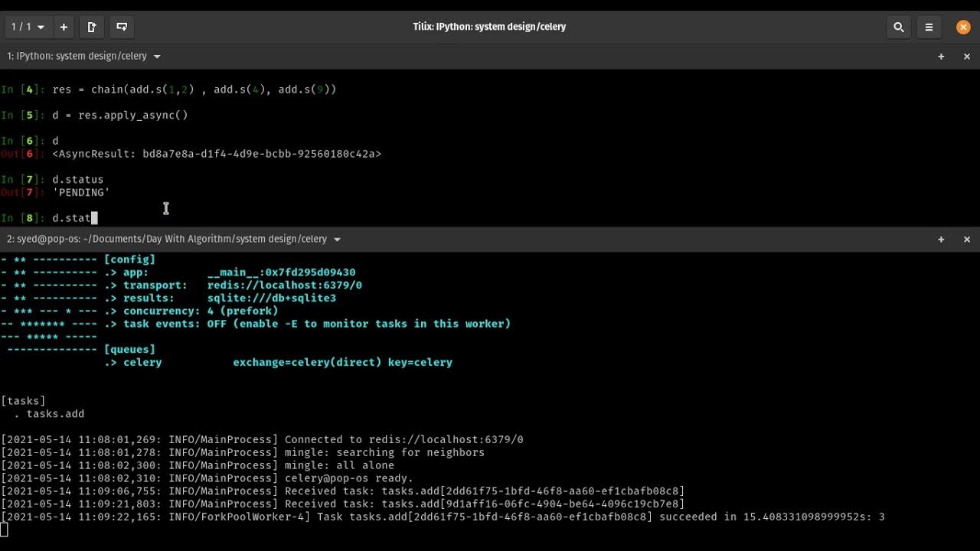Close the syed@pop-os worker terminal pane
The width and height of the screenshot is (980, 551).
coord(966,240)
